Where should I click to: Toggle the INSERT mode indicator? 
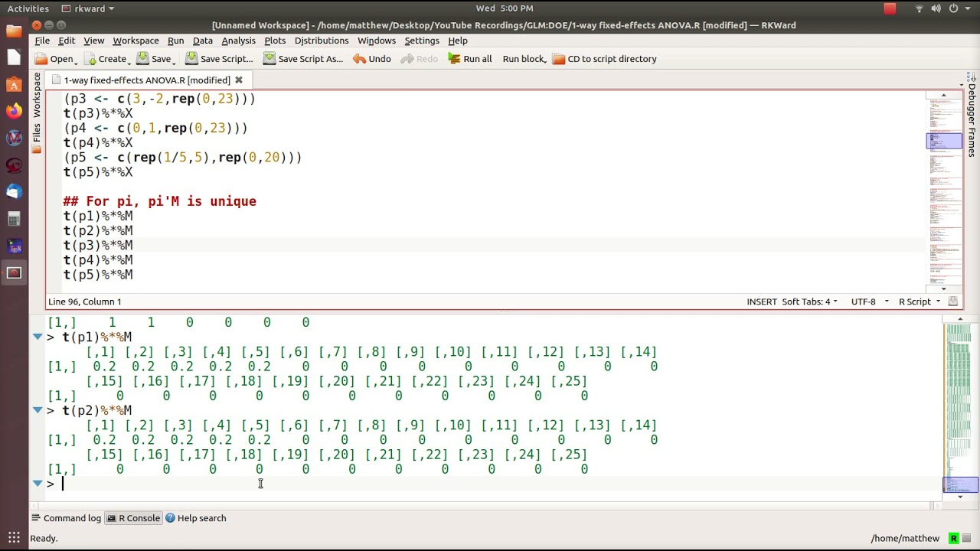[x=762, y=302]
